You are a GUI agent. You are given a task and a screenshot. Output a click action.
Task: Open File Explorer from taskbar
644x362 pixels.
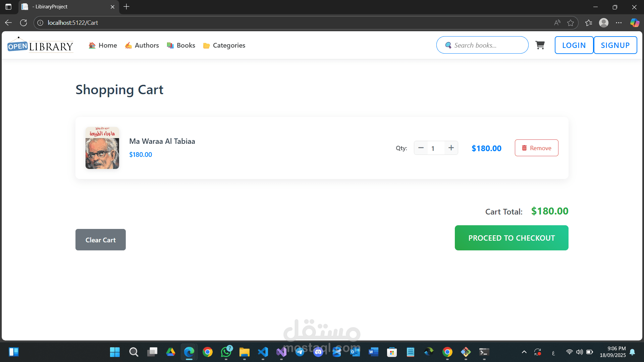pyautogui.click(x=245, y=352)
